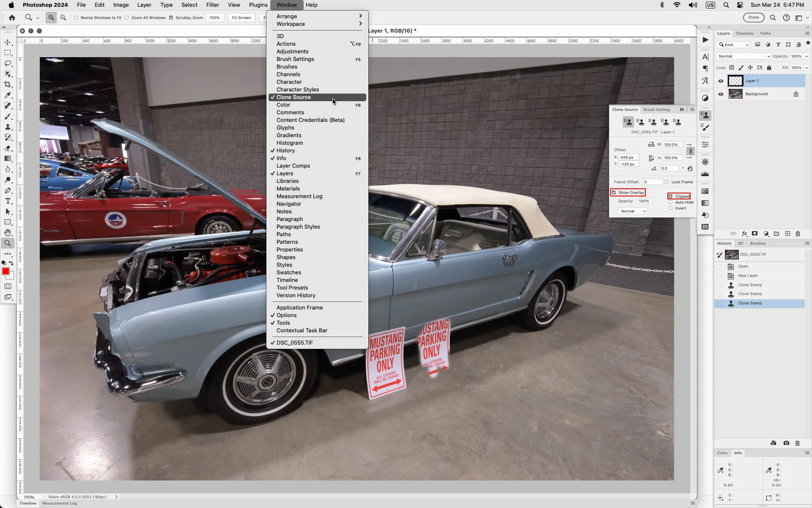
Task: Select the Crop tool
Action: point(8,85)
